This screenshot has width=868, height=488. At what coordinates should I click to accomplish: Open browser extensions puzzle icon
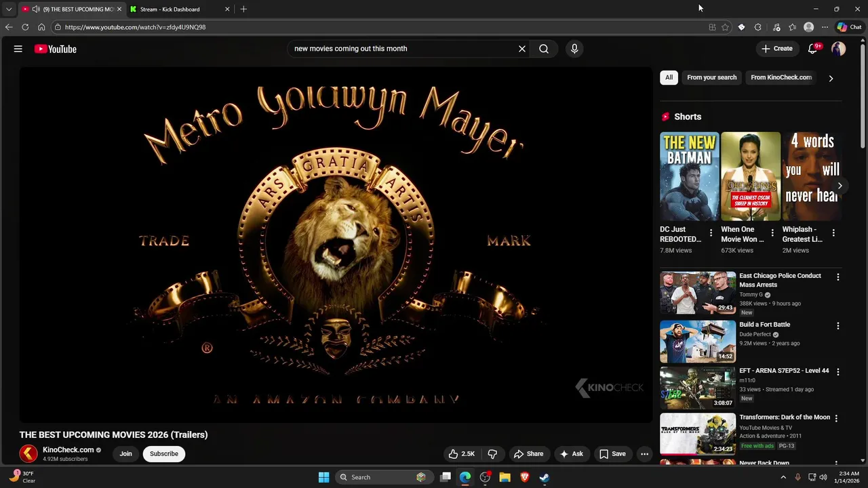tap(758, 27)
